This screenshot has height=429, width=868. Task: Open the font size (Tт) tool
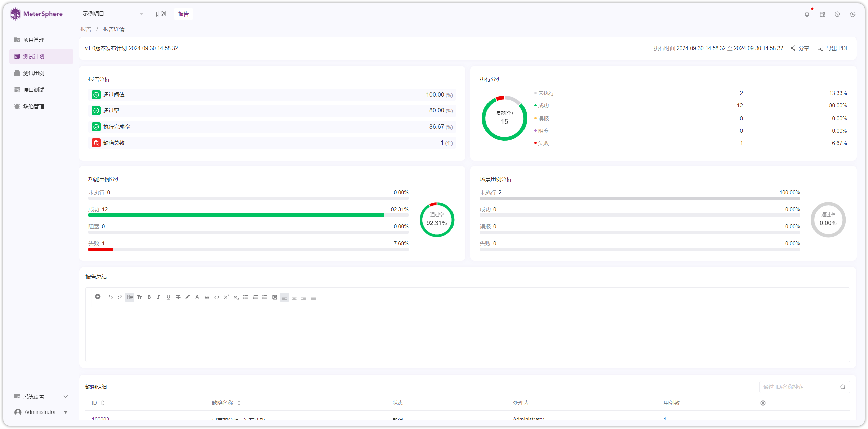click(140, 297)
